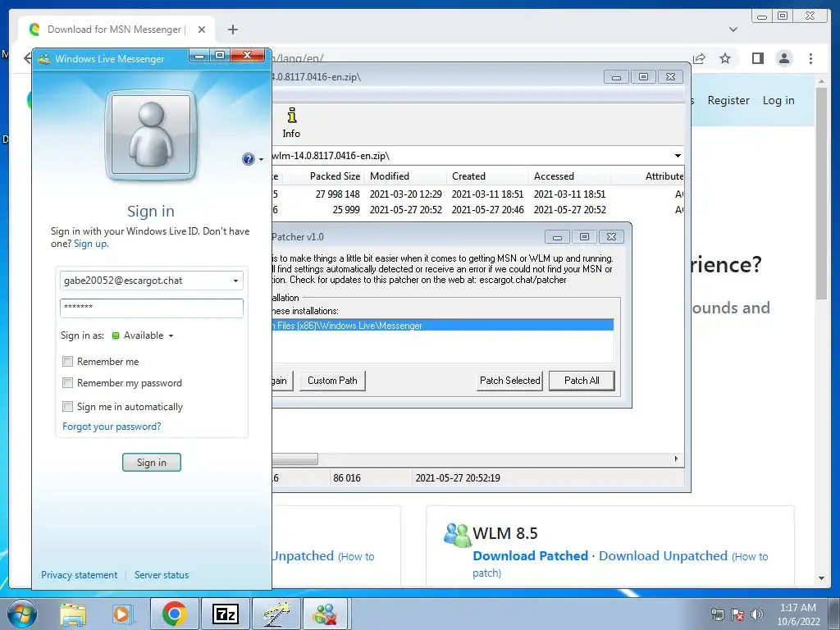
Task: Click Register on the web page
Action: (728, 100)
